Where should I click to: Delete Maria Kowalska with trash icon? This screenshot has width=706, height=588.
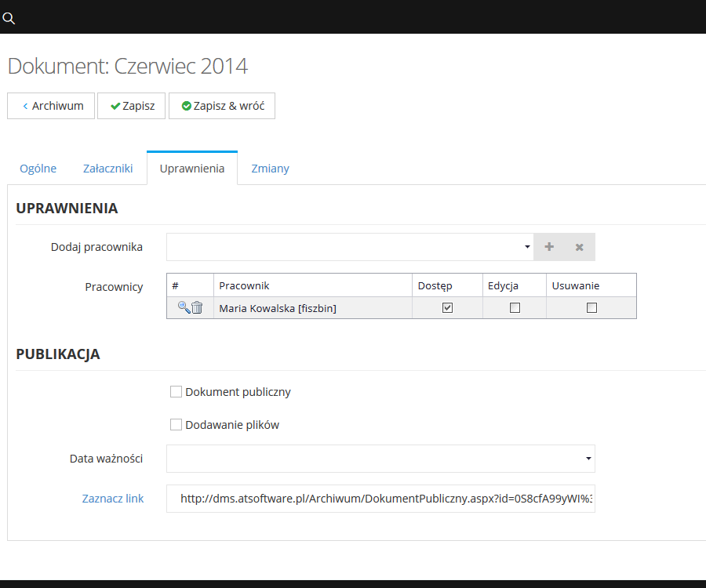(x=197, y=307)
